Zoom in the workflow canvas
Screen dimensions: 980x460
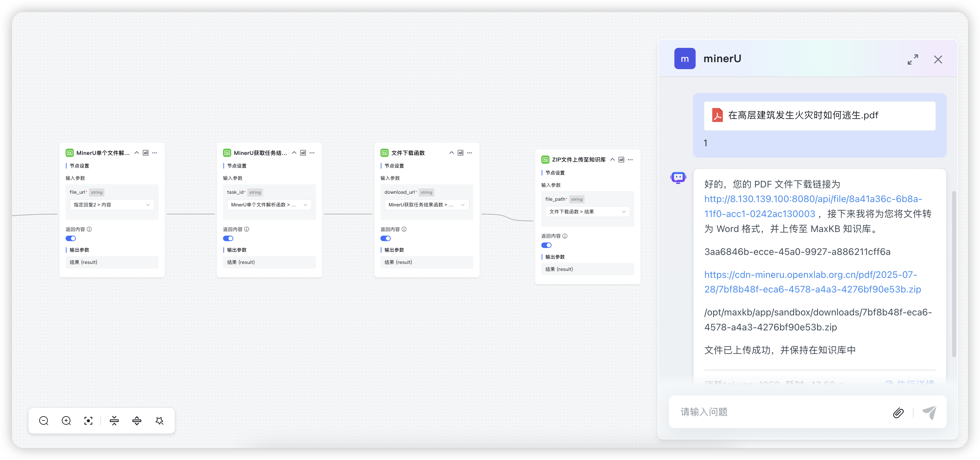click(66, 420)
